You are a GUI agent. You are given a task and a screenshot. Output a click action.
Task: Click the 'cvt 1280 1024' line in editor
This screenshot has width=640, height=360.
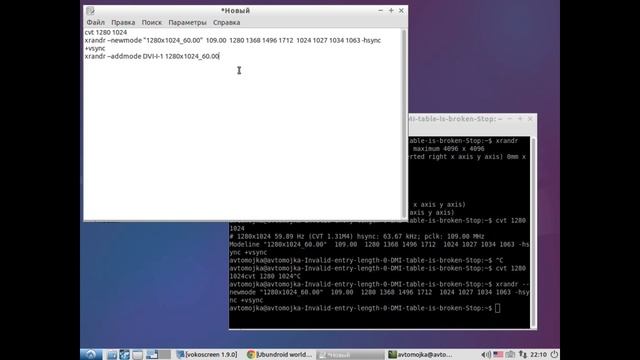click(106, 32)
